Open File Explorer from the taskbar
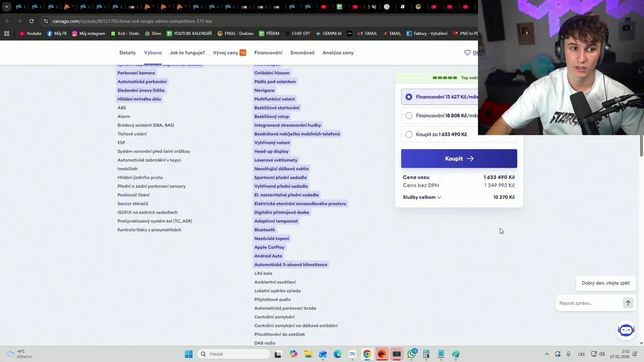The image size is (644, 362). 308,354
